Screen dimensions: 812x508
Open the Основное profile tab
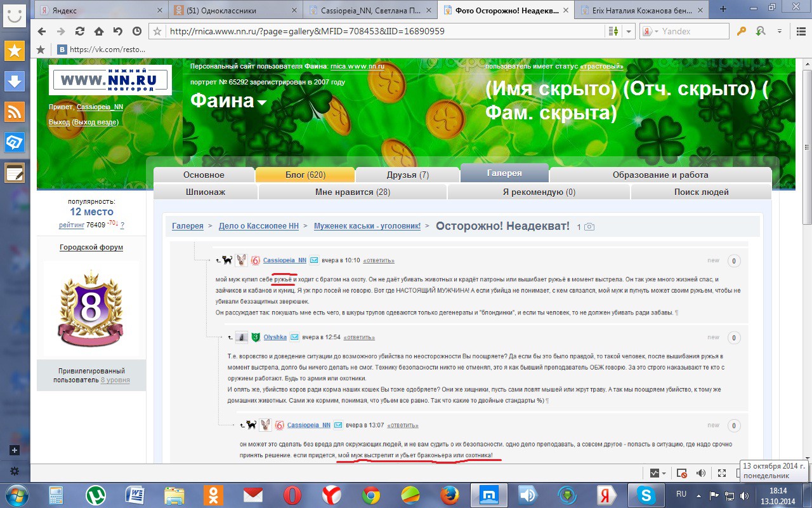click(204, 175)
